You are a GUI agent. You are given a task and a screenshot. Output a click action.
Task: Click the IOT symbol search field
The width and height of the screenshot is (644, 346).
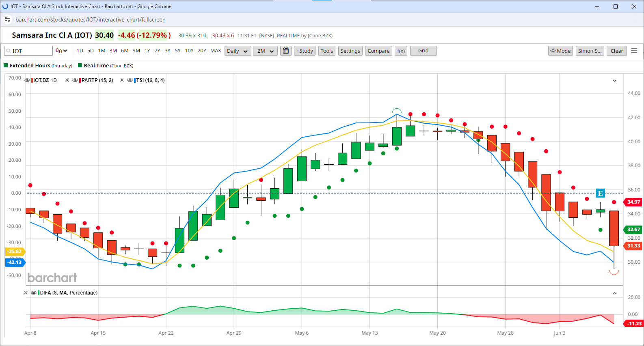point(28,51)
